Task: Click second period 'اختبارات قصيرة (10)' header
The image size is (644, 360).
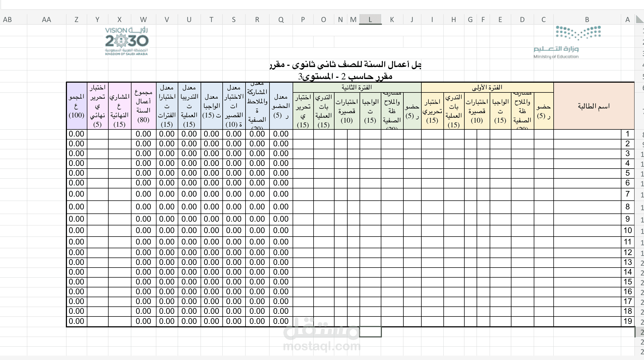Action: [x=347, y=111]
